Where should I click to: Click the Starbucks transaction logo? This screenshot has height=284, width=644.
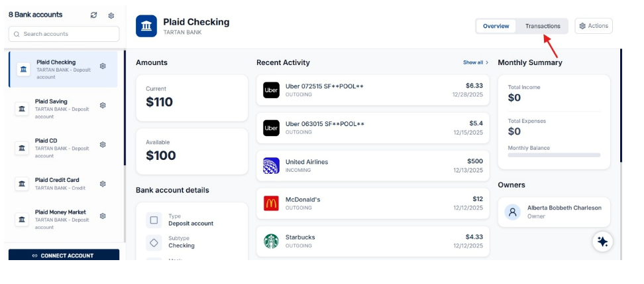click(x=271, y=241)
